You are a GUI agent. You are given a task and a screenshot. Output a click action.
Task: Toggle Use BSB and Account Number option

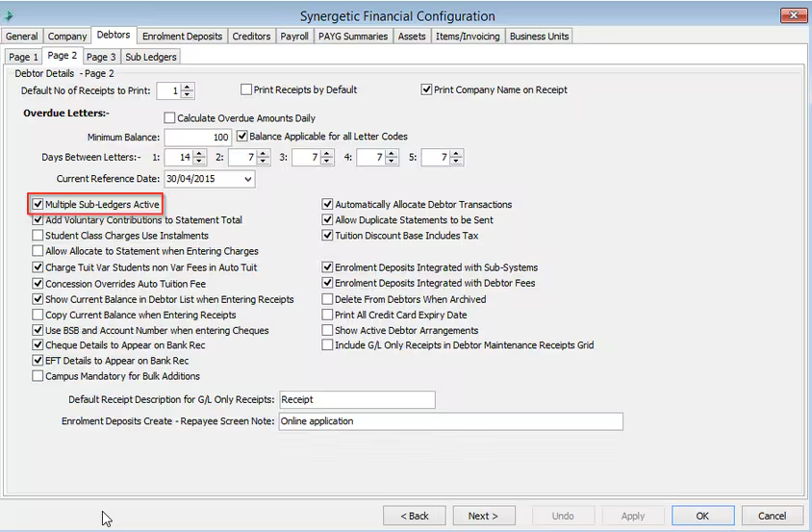click(38, 330)
